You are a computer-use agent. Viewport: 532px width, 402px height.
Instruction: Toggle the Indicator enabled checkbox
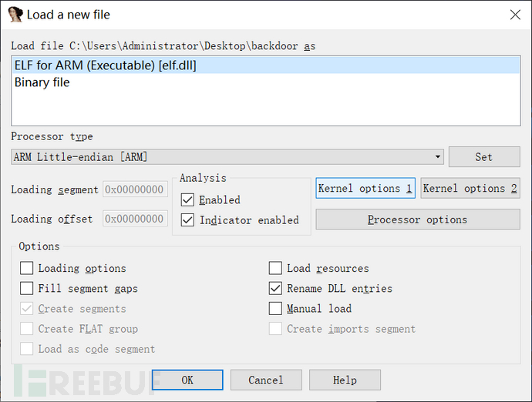click(x=187, y=220)
